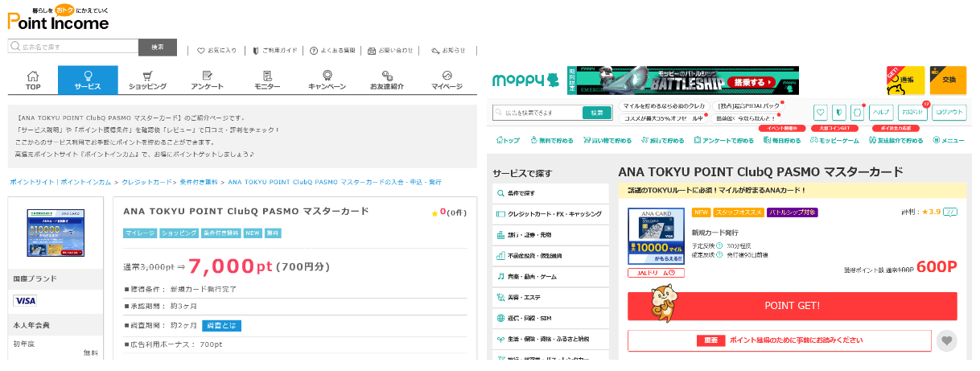
Task: Click マイルを貯めるなら必須のクレカ suggestion
Action: click(664, 106)
